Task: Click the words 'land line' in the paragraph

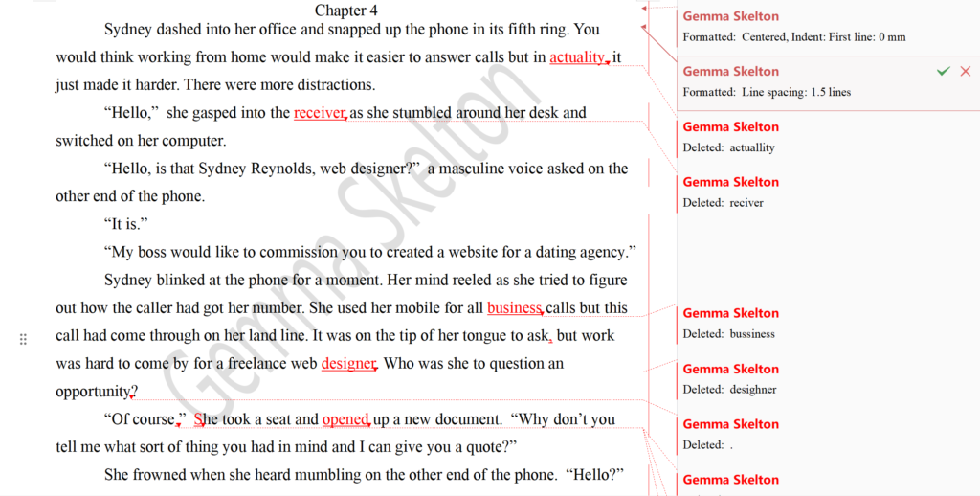Action: (x=277, y=336)
